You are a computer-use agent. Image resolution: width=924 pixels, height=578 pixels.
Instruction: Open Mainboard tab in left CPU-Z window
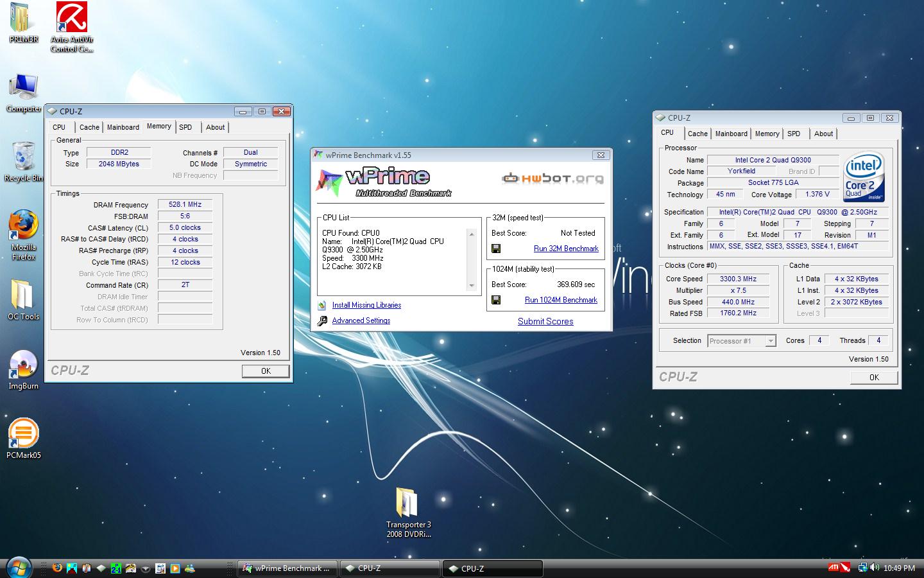pyautogui.click(x=123, y=127)
